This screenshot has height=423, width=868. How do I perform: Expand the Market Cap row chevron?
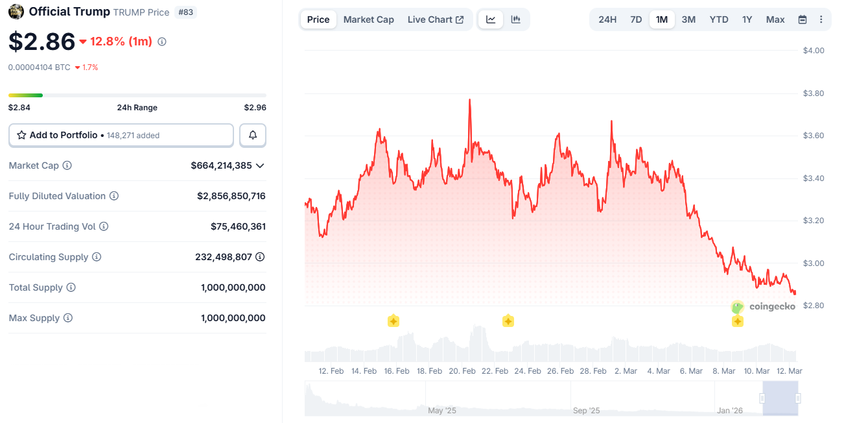pyautogui.click(x=261, y=165)
